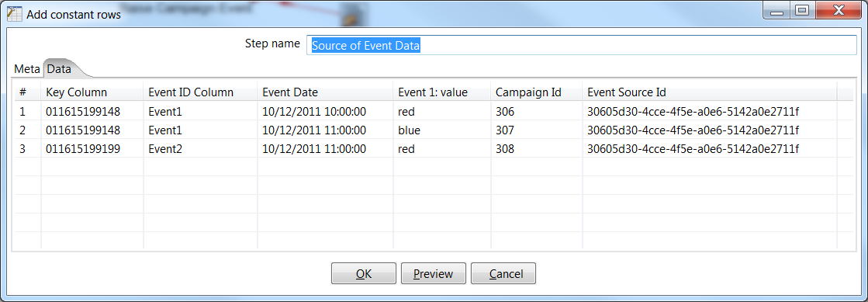Edit the Step name input field
Image resolution: width=868 pixels, height=302 pixels.
tap(582, 45)
